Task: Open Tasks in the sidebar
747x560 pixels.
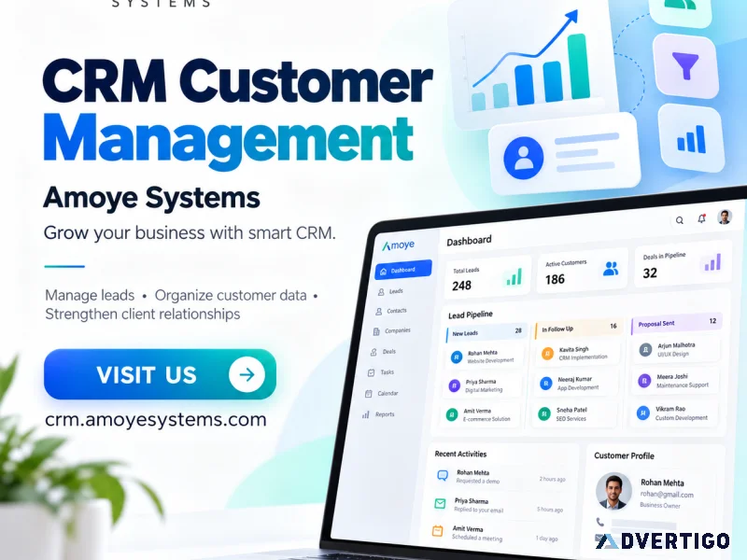Action: tap(381, 371)
